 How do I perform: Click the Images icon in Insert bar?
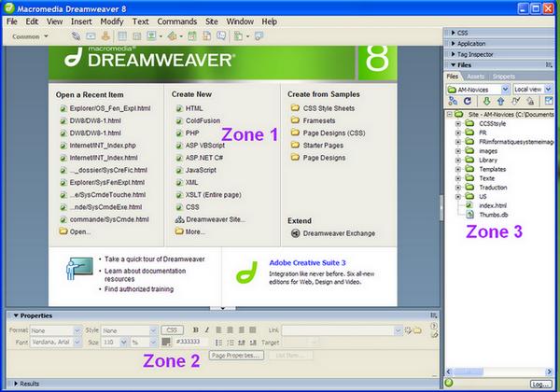[x=151, y=35]
